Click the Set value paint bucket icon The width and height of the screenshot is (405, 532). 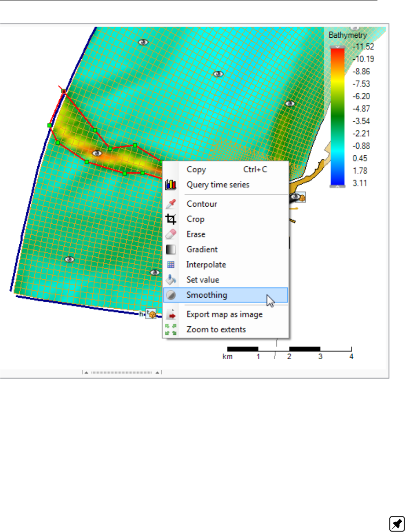tap(171, 280)
